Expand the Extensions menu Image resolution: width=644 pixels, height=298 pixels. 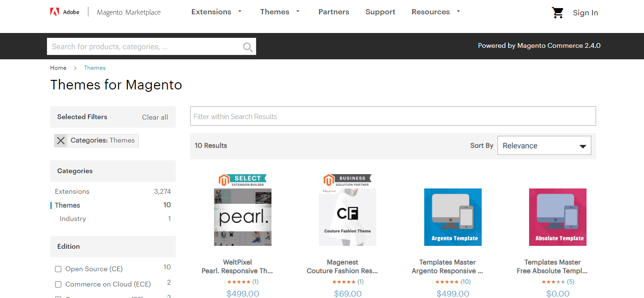216,12
